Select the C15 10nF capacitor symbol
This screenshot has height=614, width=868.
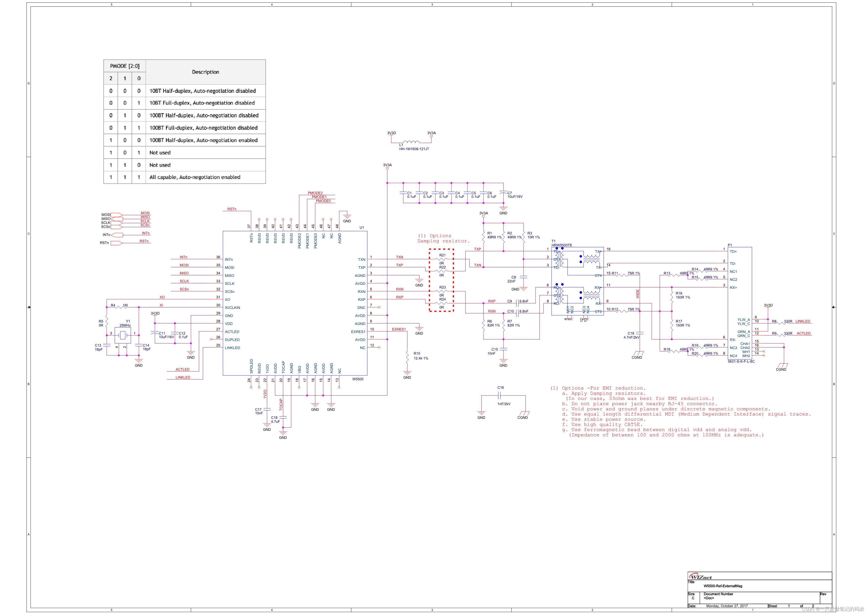(504, 349)
